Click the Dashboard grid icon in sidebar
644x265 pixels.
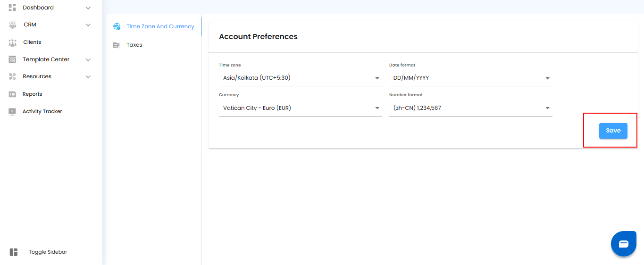[13, 8]
